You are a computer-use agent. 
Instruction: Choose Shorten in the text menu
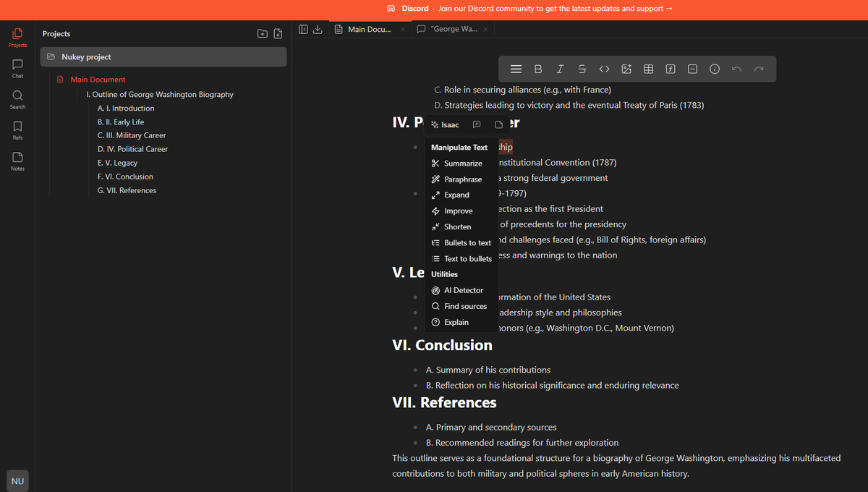(x=461, y=227)
